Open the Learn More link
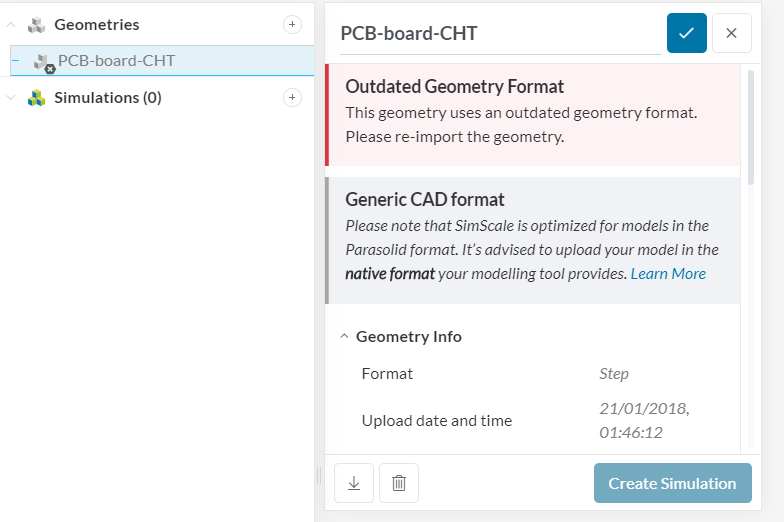This screenshot has width=784, height=522. tap(668, 274)
